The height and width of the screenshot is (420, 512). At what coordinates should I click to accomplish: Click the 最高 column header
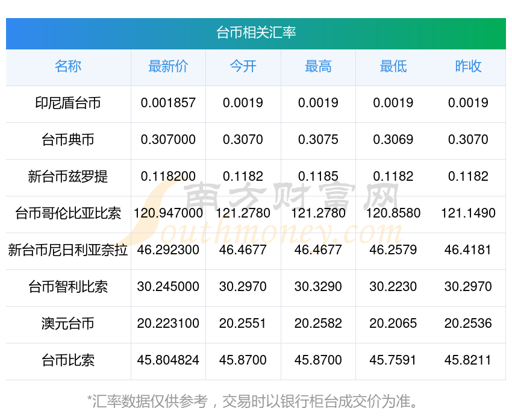coord(318,66)
